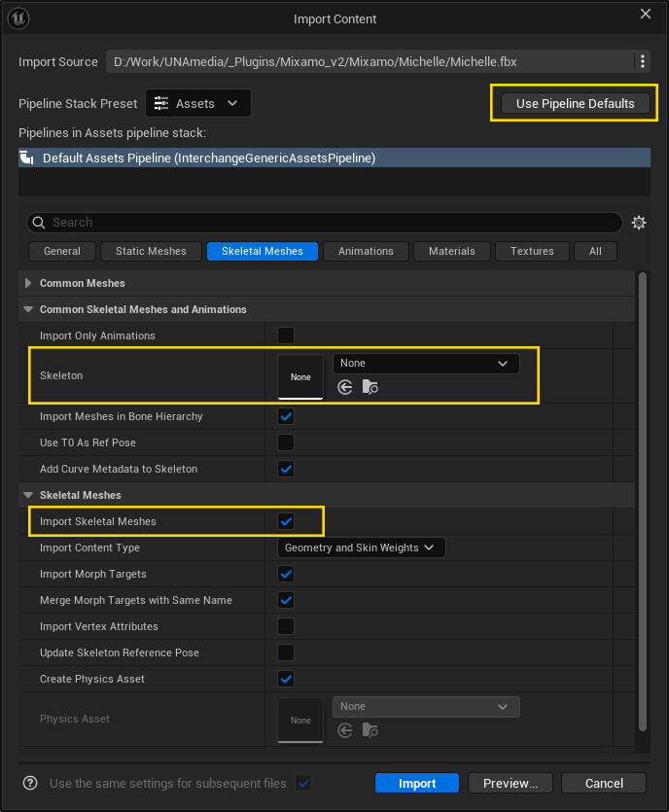The height and width of the screenshot is (812, 669).
Task: Expand the Common Meshes section
Action: (28, 283)
